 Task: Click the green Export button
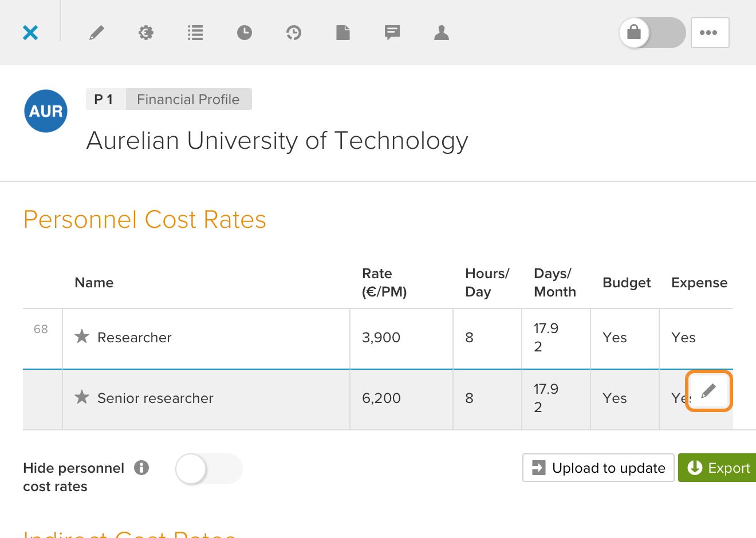pos(717,468)
